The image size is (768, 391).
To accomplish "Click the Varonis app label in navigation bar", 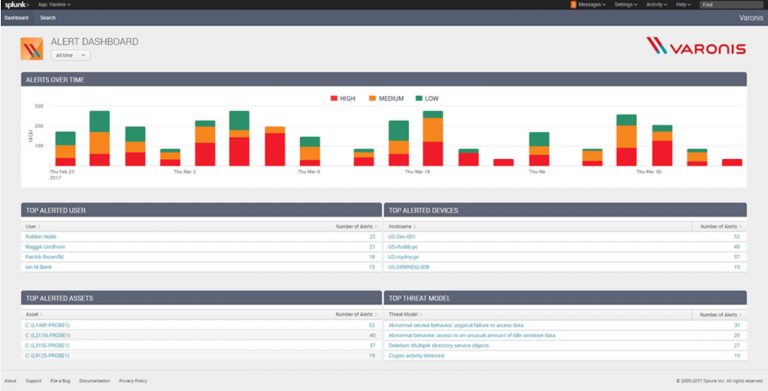I will [x=751, y=18].
